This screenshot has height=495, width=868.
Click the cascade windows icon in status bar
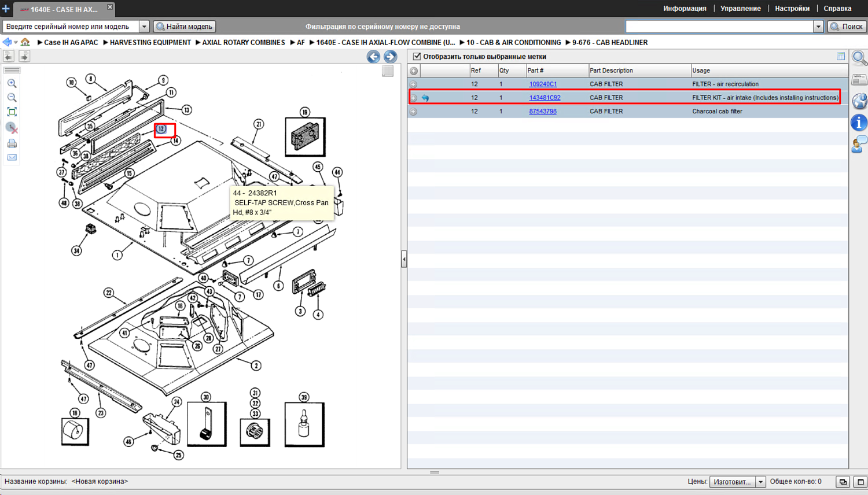point(843,482)
